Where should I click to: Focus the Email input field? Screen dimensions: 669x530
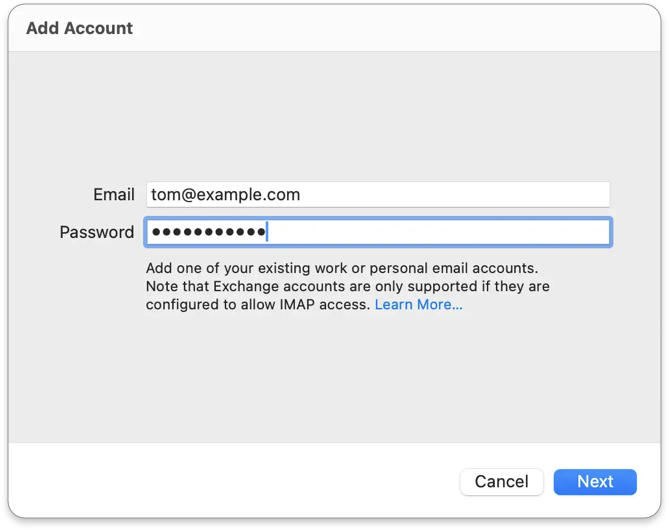click(377, 195)
